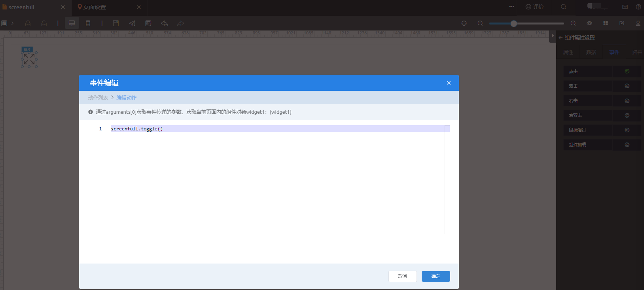Click the layout panel icon at toolbar left
Screen dimensions: 644x290
(4, 23)
